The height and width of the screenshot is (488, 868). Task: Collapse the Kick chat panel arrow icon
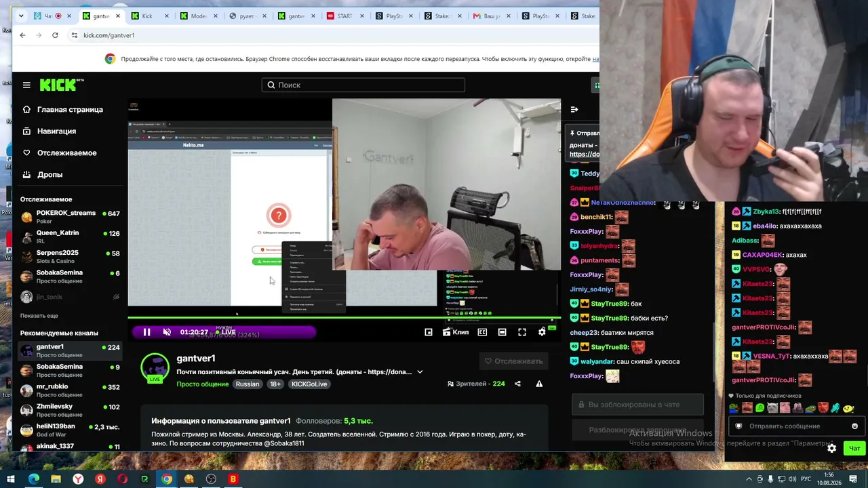click(x=574, y=109)
